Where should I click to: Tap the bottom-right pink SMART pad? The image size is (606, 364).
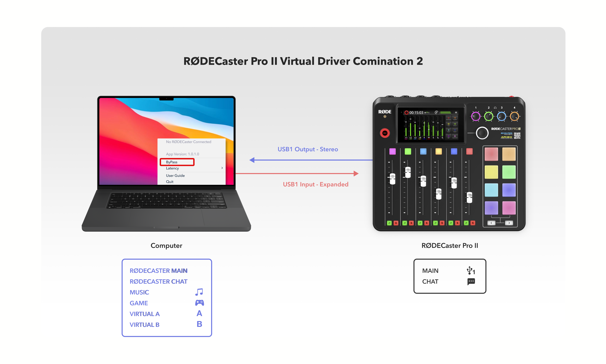[x=509, y=208]
